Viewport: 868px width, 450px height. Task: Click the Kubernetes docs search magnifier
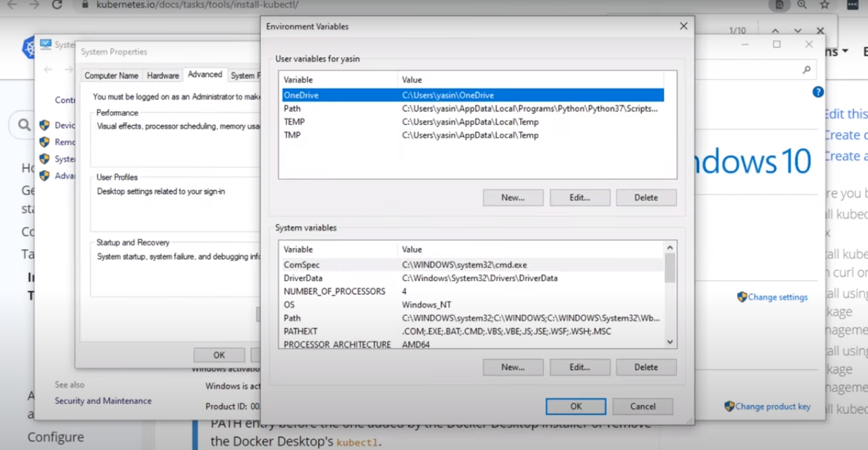point(25,125)
